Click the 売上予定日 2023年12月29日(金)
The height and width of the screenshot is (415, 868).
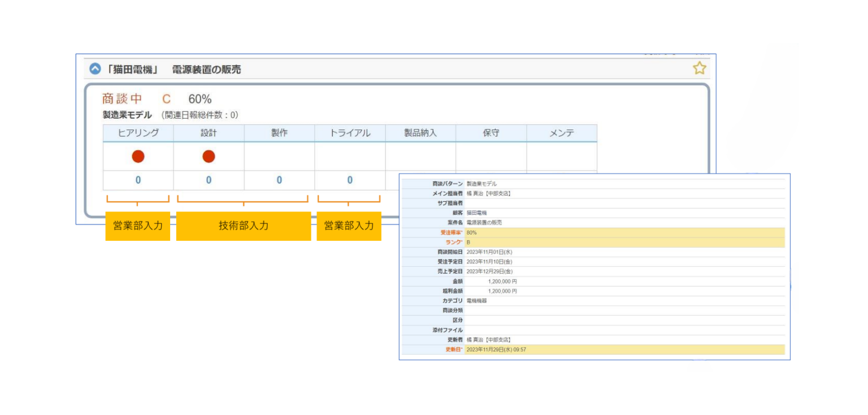(x=489, y=271)
